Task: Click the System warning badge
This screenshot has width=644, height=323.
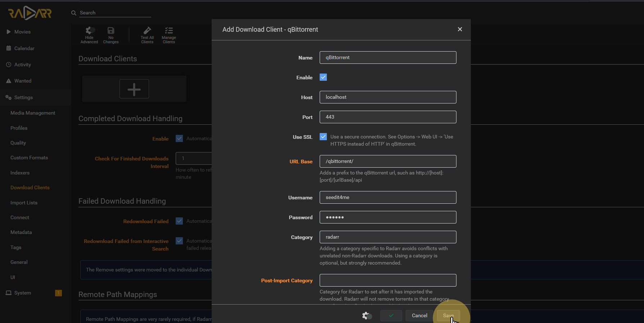Action: [58, 293]
